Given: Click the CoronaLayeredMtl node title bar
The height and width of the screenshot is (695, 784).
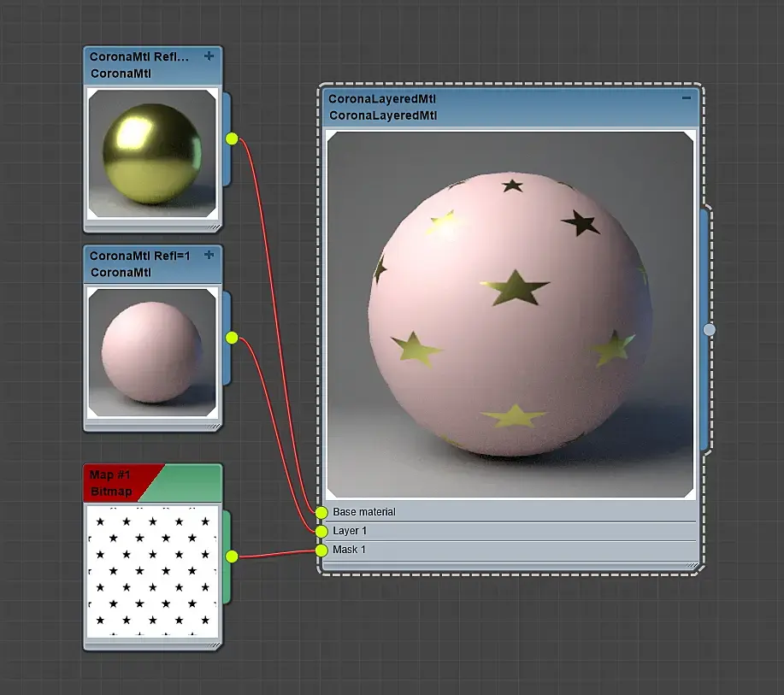Looking at the screenshot, I should tap(510, 107).
